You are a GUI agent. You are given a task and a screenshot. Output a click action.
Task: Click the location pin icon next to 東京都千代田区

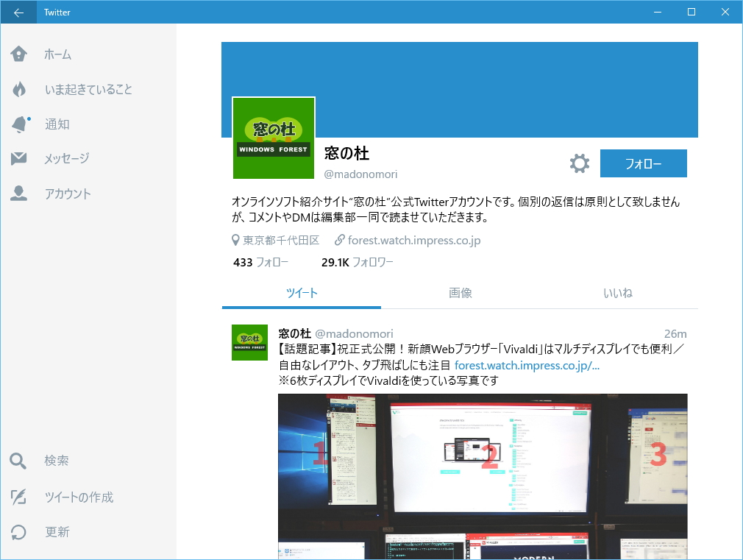(235, 241)
